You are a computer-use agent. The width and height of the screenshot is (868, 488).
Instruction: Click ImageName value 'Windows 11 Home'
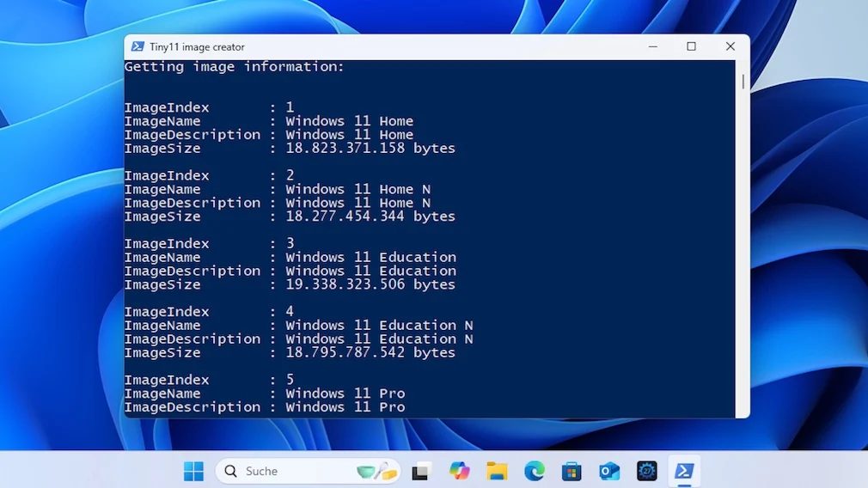coord(349,121)
